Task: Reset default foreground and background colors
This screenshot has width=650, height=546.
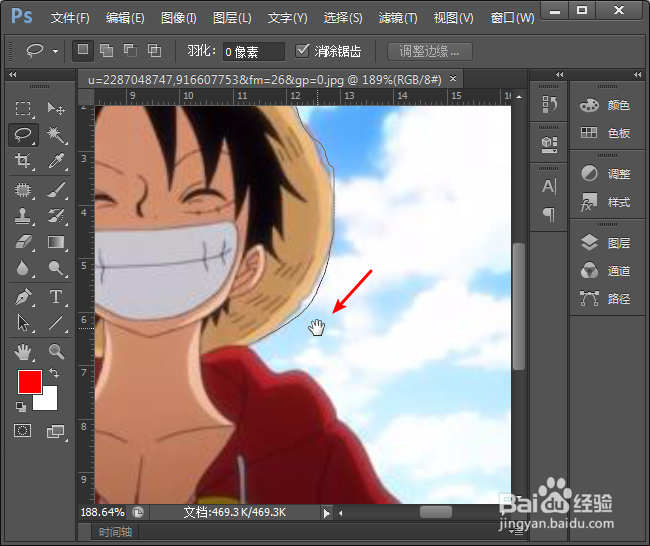Action: click(21, 407)
